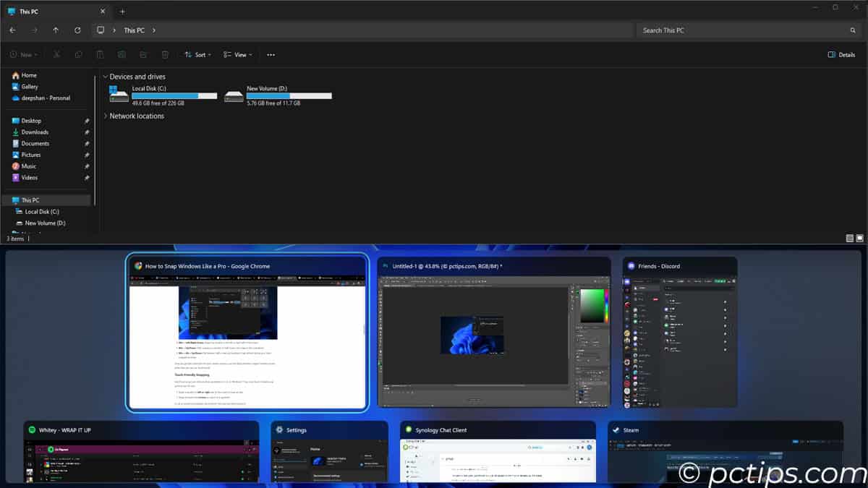
Task: Click This PC in the breadcrumb bar
Action: point(135,30)
